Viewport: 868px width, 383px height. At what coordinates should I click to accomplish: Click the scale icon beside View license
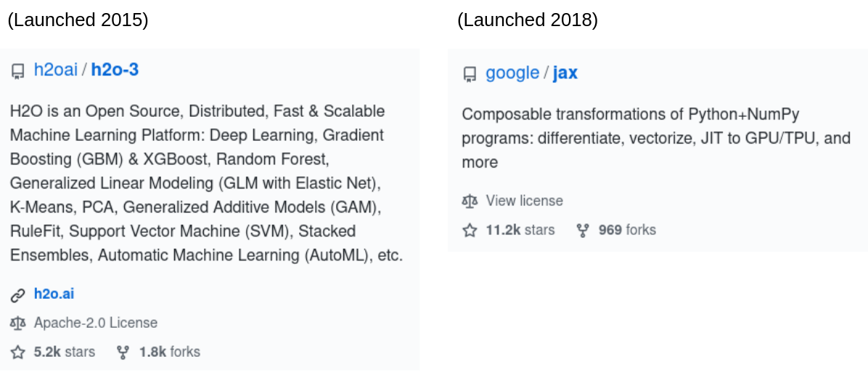click(x=470, y=201)
